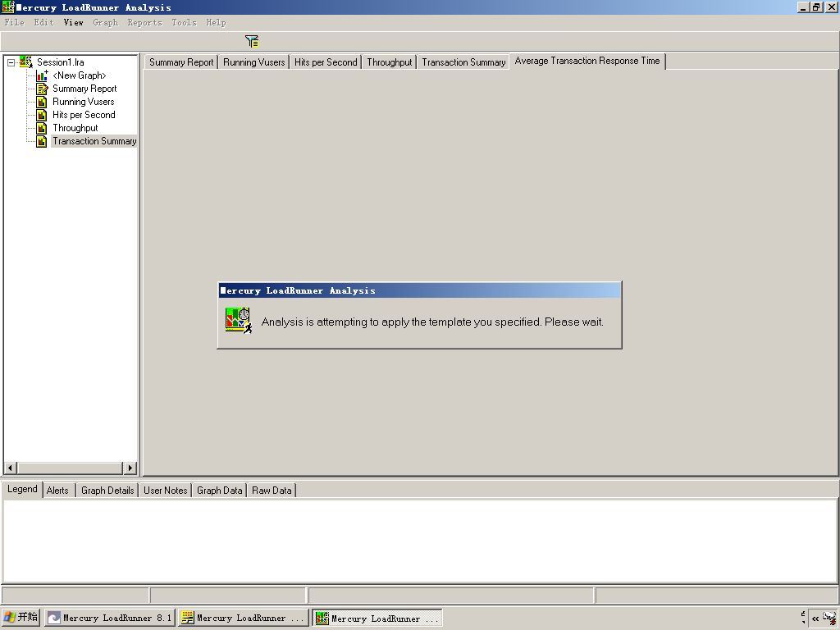The width and height of the screenshot is (840, 630).
Task: Open the Reports menu
Action: pyautogui.click(x=144, y=22)
